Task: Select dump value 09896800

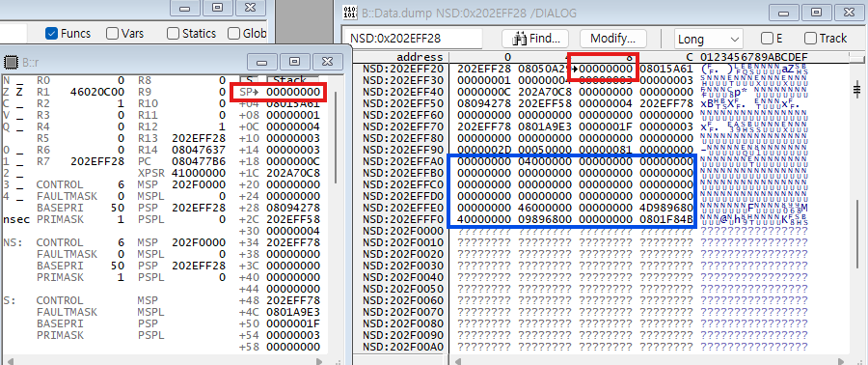Action: tap(545, 219)
